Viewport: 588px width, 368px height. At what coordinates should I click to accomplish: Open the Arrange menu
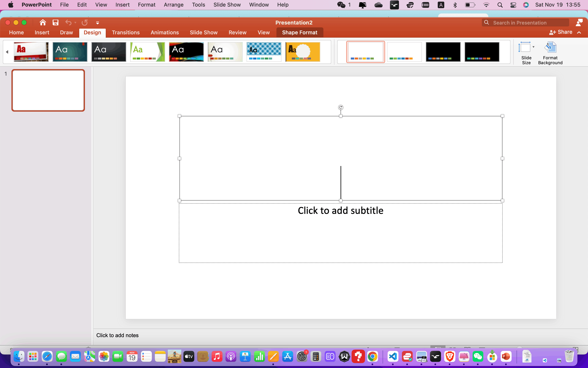pyautogui.click(x=174, y=5)
